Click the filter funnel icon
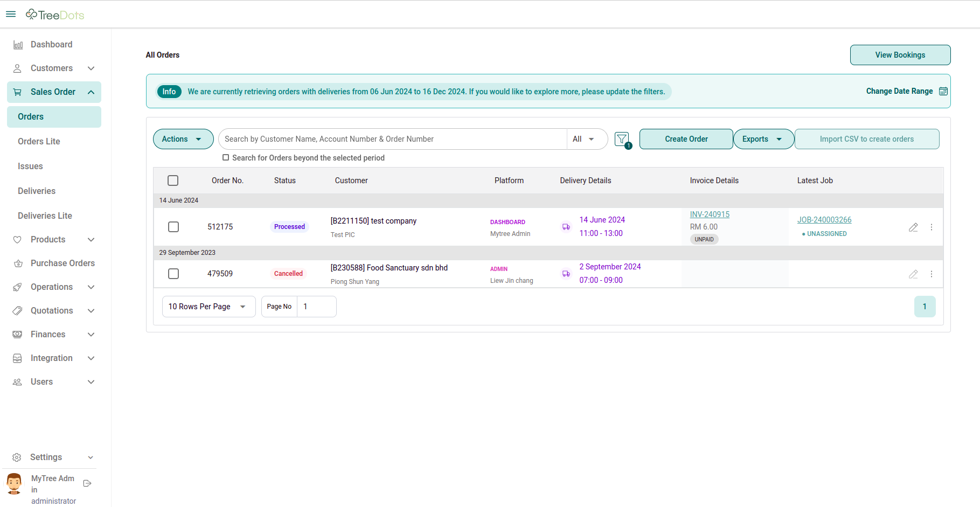 [x=622, y=139]
